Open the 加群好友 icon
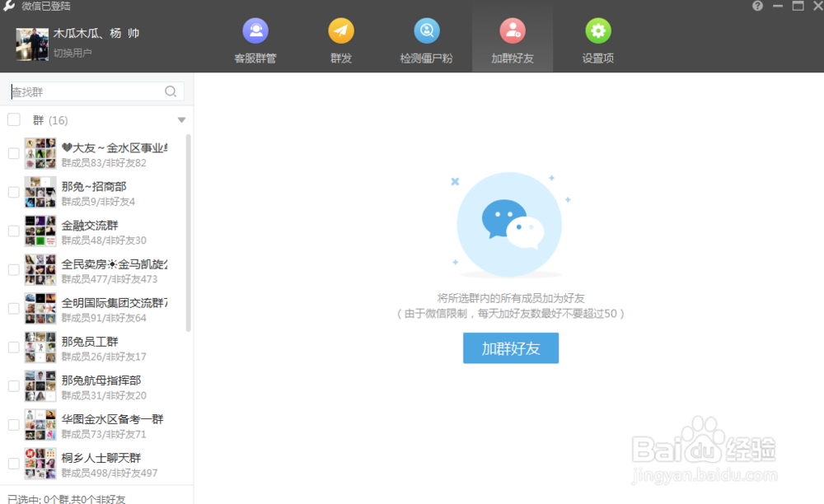 [x=513, y=31]
